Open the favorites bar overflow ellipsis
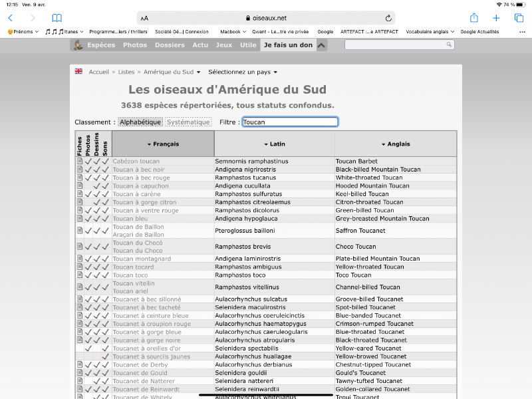The height and width of the screenshot is (399, 532). click(522, 32)
